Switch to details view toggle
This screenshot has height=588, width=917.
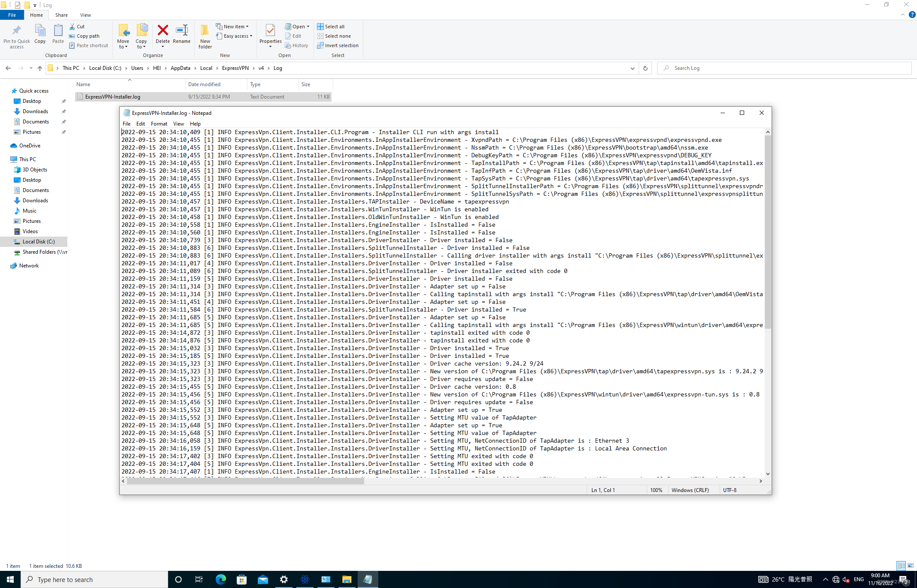(901, 566)
